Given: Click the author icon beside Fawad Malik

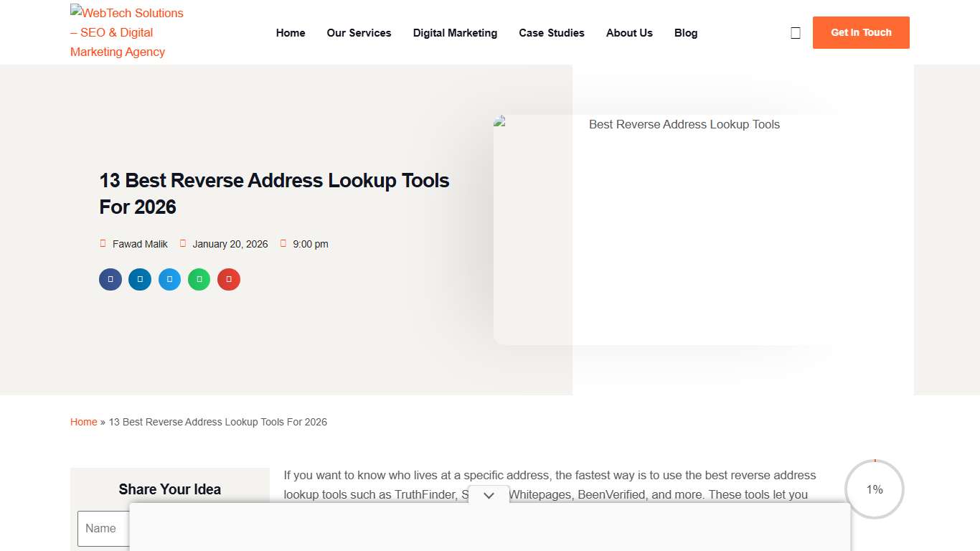Looking at the screenshot, I should [x=103, y=243].
